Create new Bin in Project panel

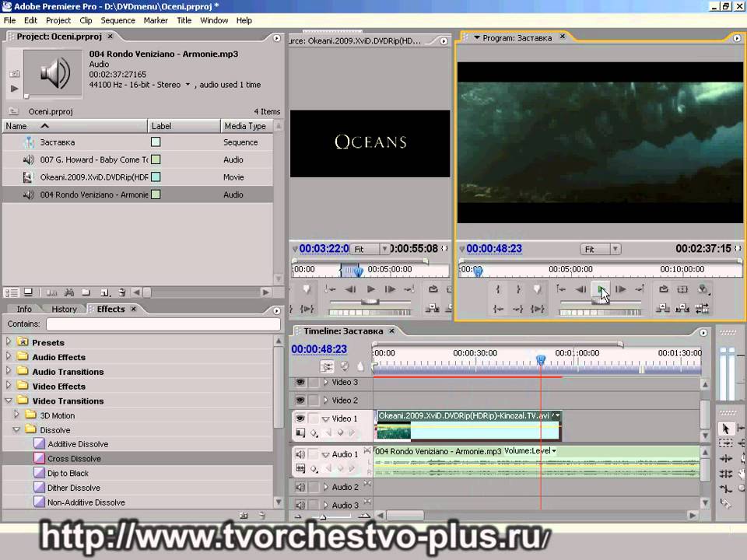click(x=86, y=292)
